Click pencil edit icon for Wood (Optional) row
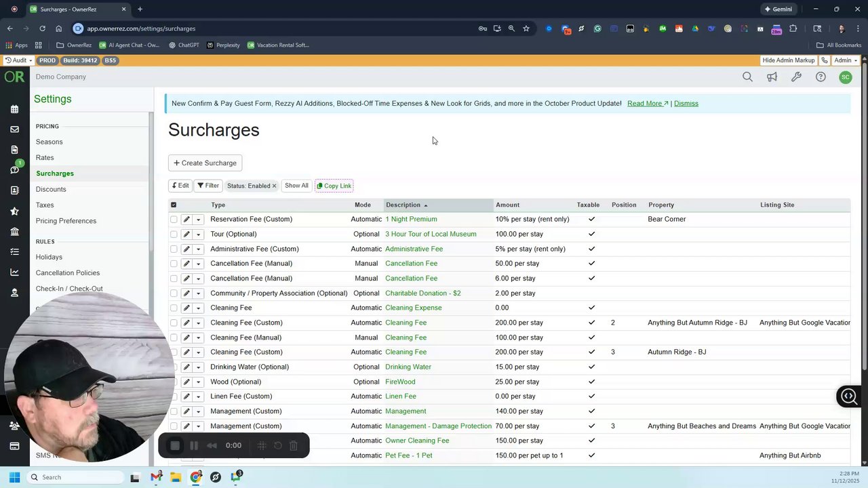This screenshot has height=488, width=868. point(186,382)
